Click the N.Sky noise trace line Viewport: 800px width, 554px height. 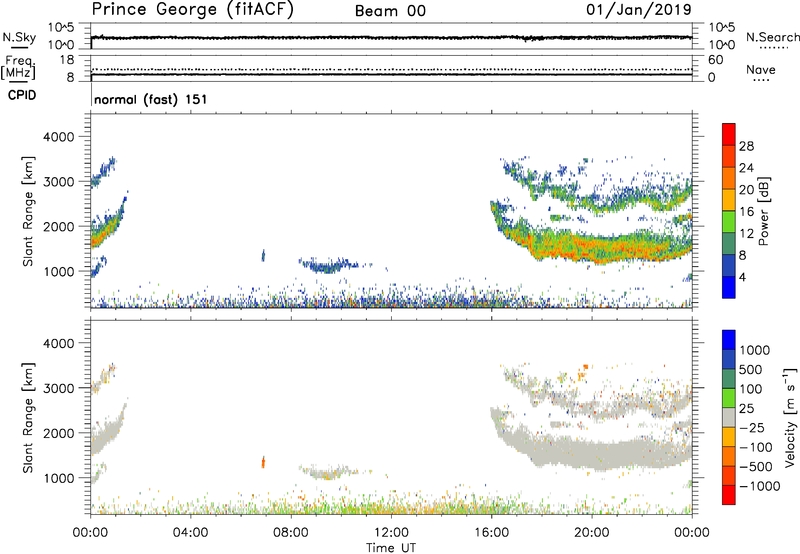tap(391, 38)
